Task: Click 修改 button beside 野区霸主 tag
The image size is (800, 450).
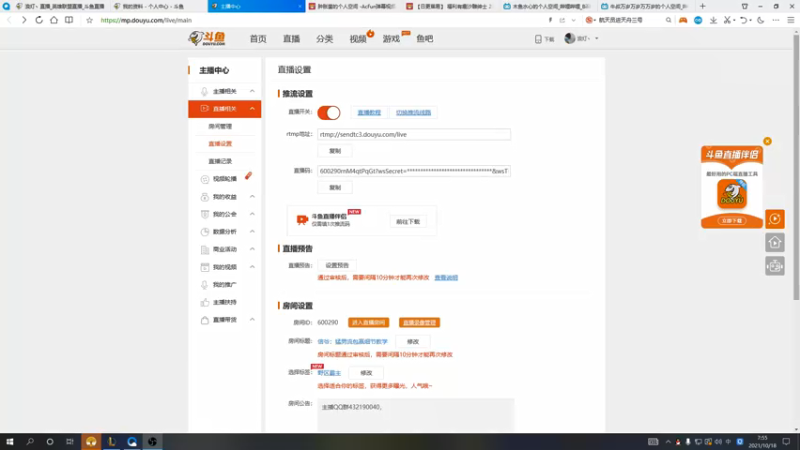Action: pyautogui.click(x=366, y=373)
